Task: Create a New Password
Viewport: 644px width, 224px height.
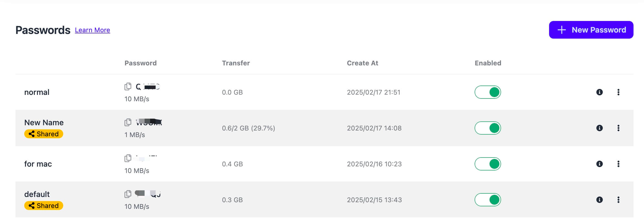Action: [x=591, y=30]
